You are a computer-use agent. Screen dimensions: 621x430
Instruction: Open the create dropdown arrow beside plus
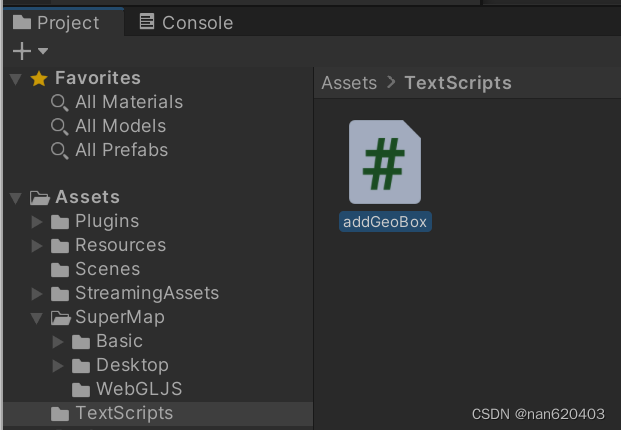43,51
